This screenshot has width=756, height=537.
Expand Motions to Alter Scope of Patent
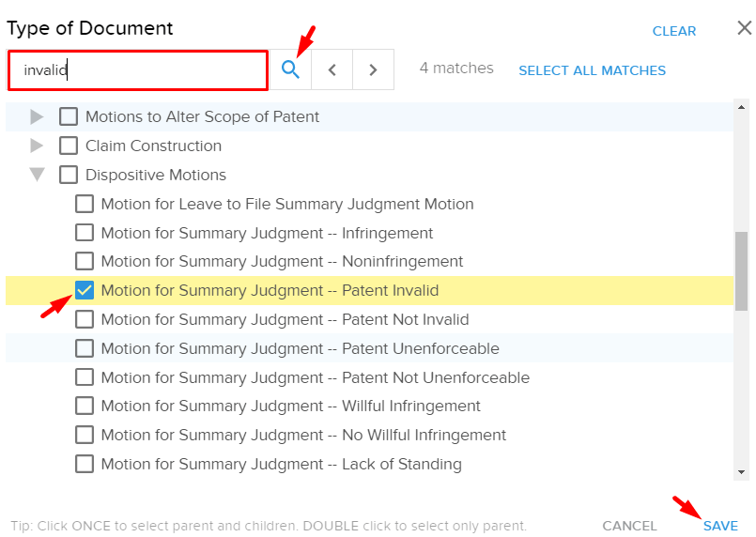click(37, 116)
